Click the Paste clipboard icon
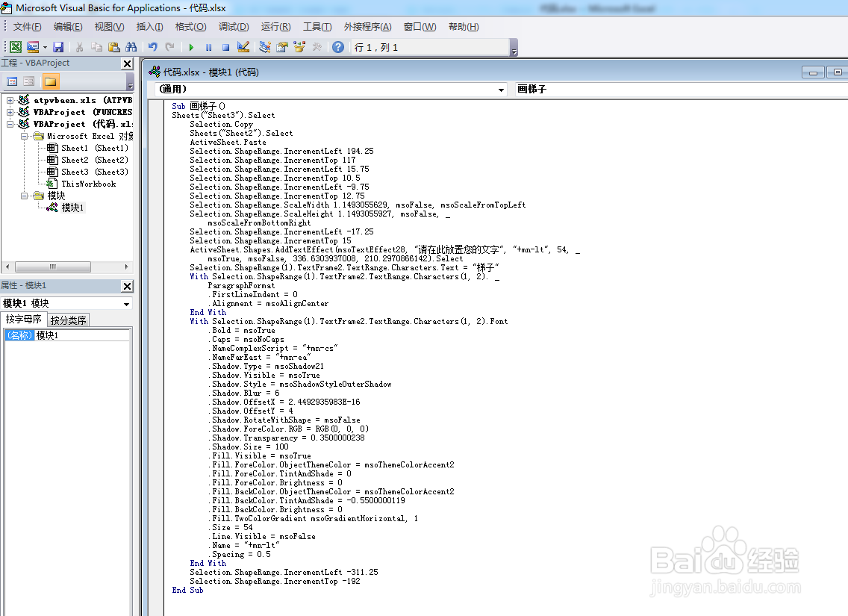This screenshot has height=616, width=848. pos(113,47)
